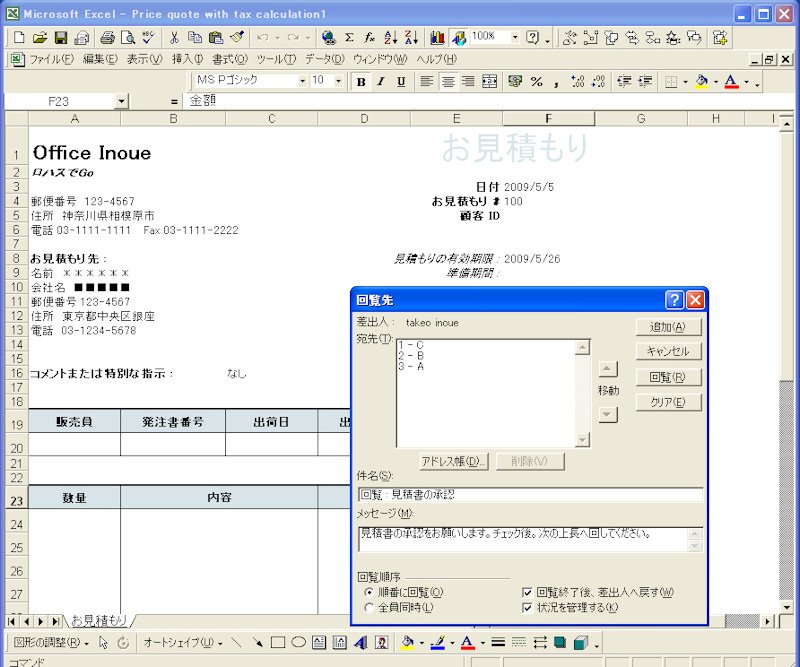
Task: Expand the Name Box dropdown
Action: (x=121, y=102)
